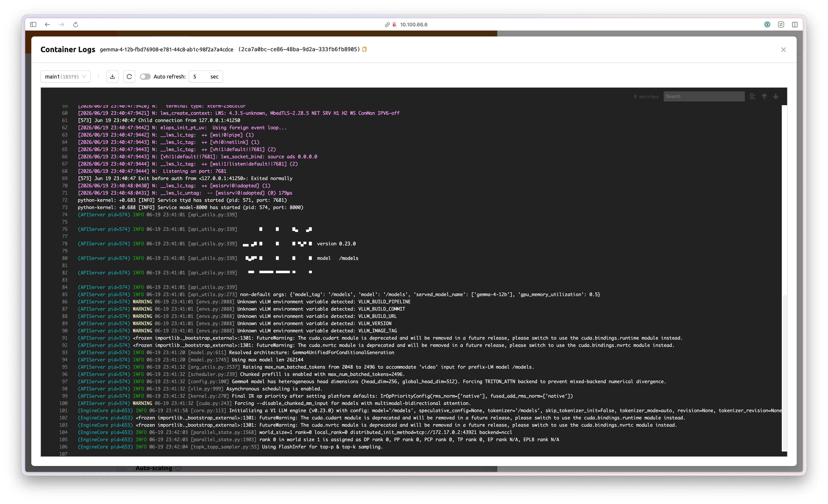Click the VLLM_IMAGE_TAG warning line

pos(237,331)
